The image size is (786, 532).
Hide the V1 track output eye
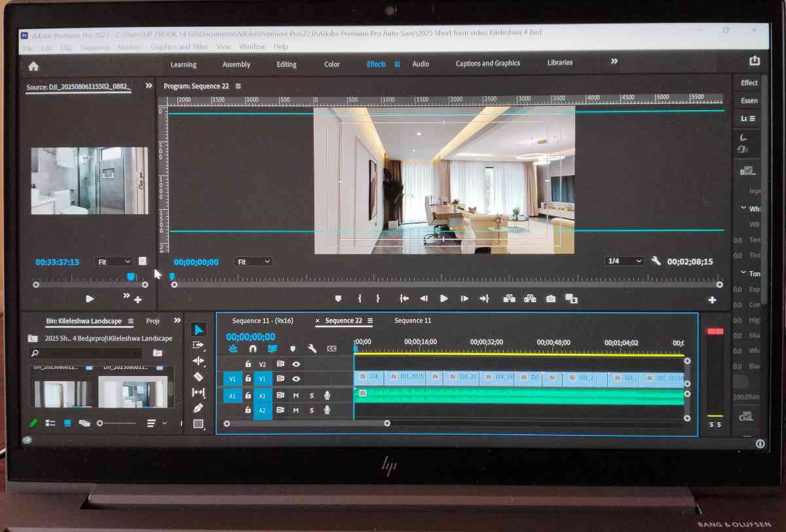296,379
